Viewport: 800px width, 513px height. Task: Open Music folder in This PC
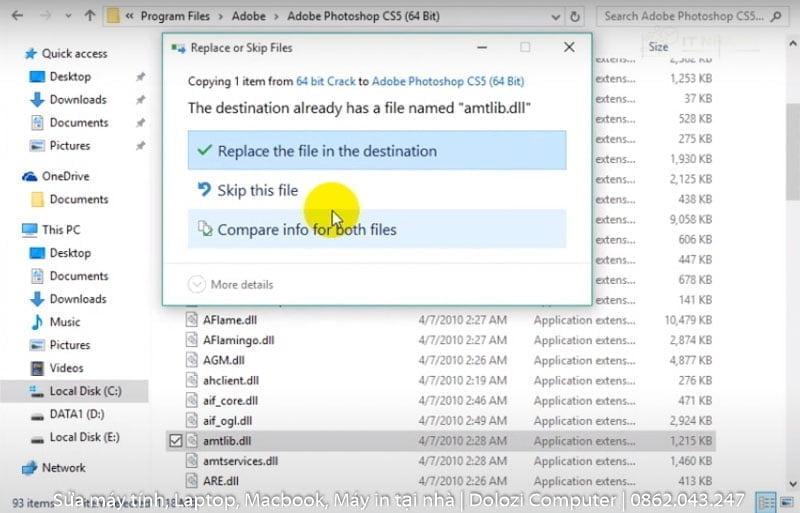click(x=65, y=322)
